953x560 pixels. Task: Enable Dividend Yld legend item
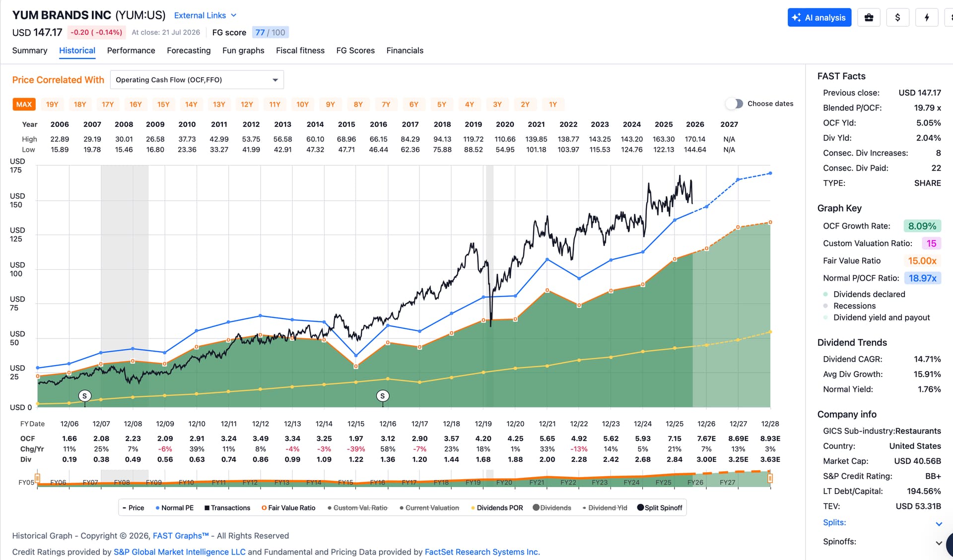pyautogui.click(x=605, y=508)
